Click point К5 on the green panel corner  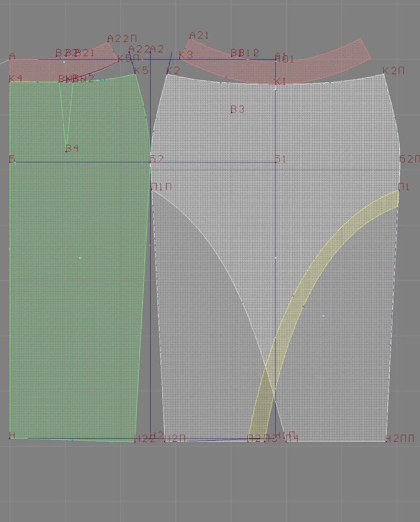coord(135,74)
